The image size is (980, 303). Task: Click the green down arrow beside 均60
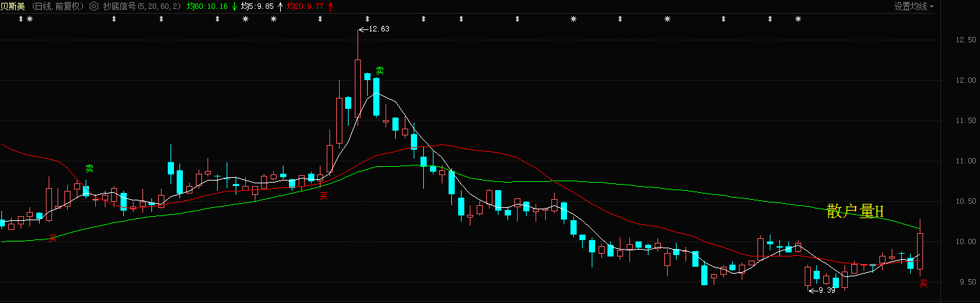[236, 7]
